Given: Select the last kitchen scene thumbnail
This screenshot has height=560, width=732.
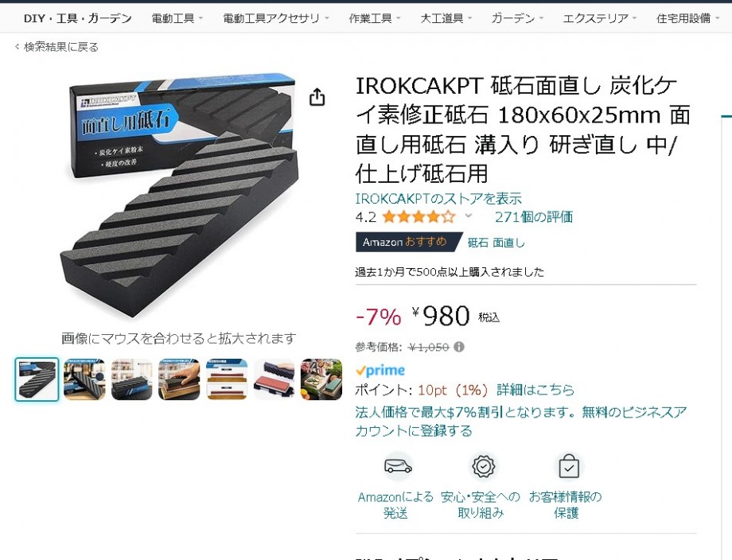Looking at the screenshot, I should pyautogui.click(x=321, y=379).
